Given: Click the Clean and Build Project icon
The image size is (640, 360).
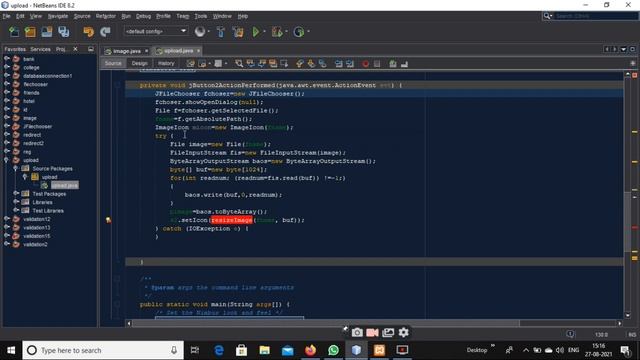Looking at the screenshot, I should [238, 31].
